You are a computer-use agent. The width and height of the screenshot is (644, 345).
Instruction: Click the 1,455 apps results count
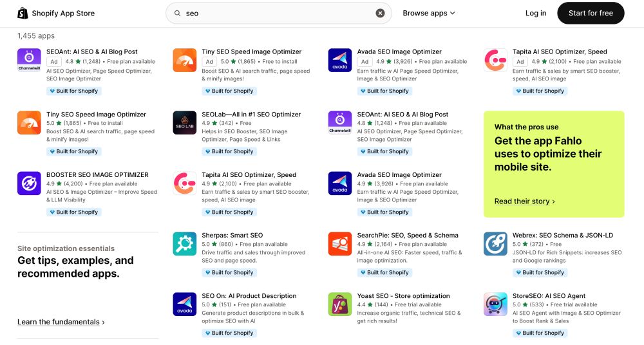pos(35,36)
